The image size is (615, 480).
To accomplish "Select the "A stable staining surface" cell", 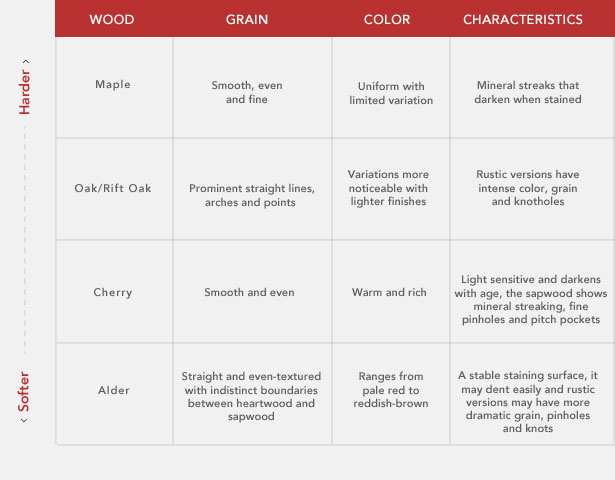I will point(531,401).
